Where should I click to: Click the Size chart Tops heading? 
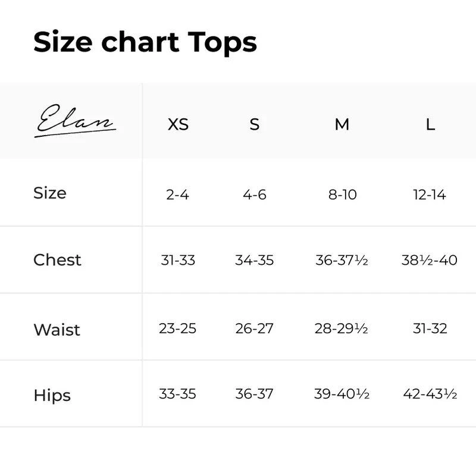(x=145, y=42)
